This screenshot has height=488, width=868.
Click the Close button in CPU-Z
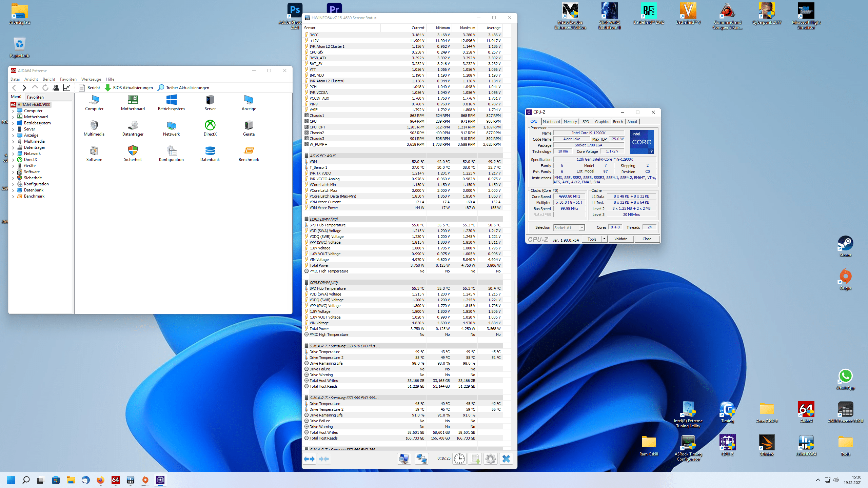(647, 239)
